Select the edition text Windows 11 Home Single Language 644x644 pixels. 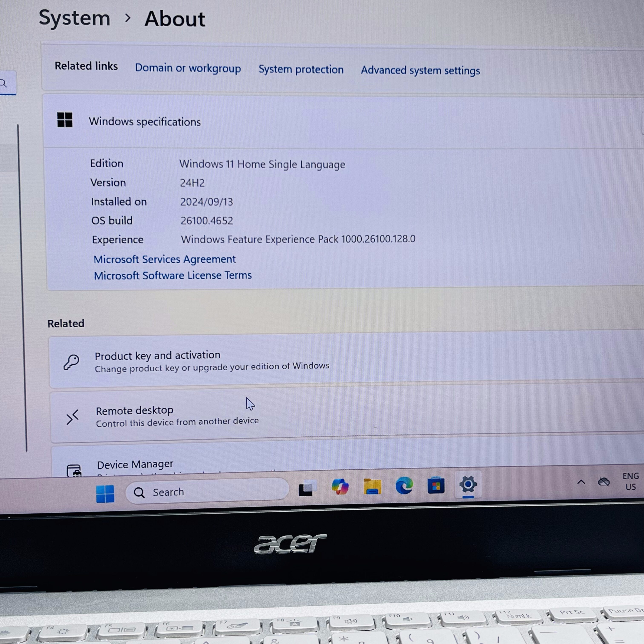[262, 164]
